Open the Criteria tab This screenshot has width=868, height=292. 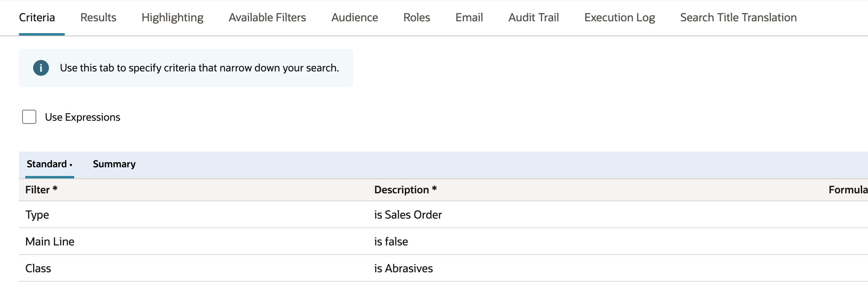coord(37,18)
